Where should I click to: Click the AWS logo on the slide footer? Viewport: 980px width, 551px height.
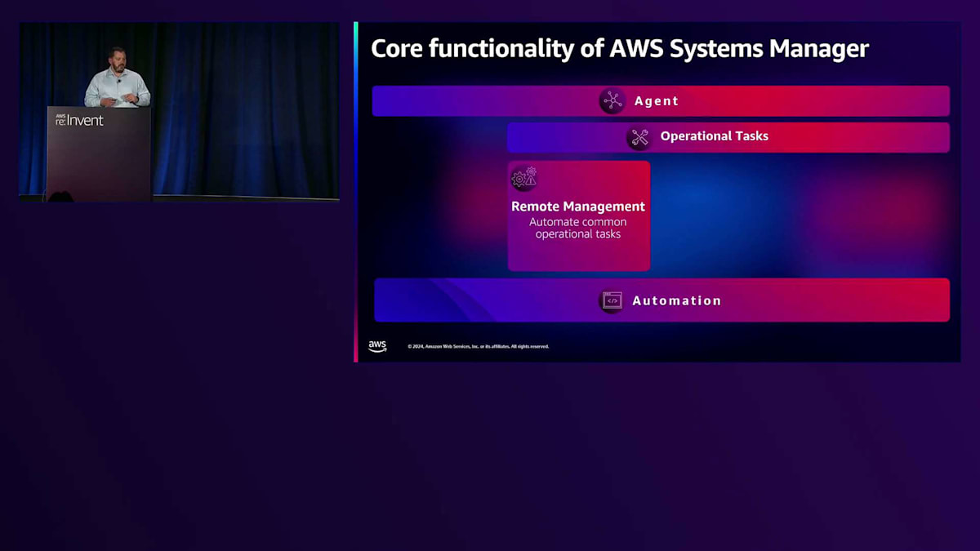(x=377, y=346)
